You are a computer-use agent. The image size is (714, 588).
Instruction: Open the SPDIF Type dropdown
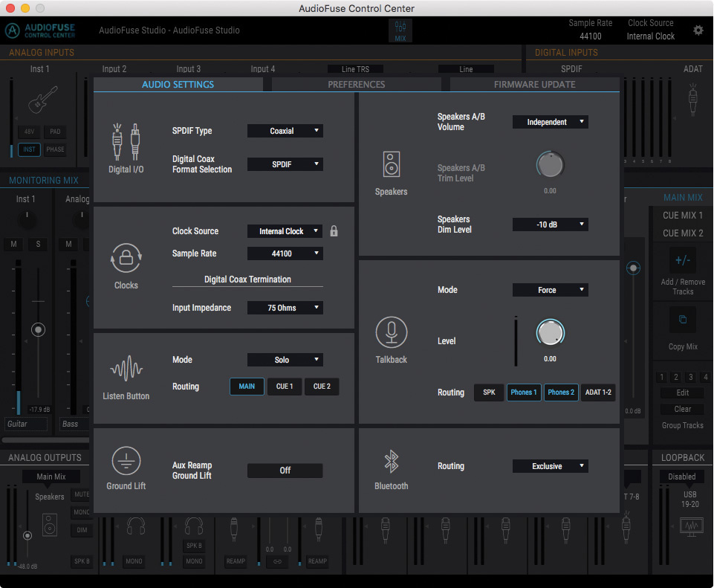coord(285,131)
